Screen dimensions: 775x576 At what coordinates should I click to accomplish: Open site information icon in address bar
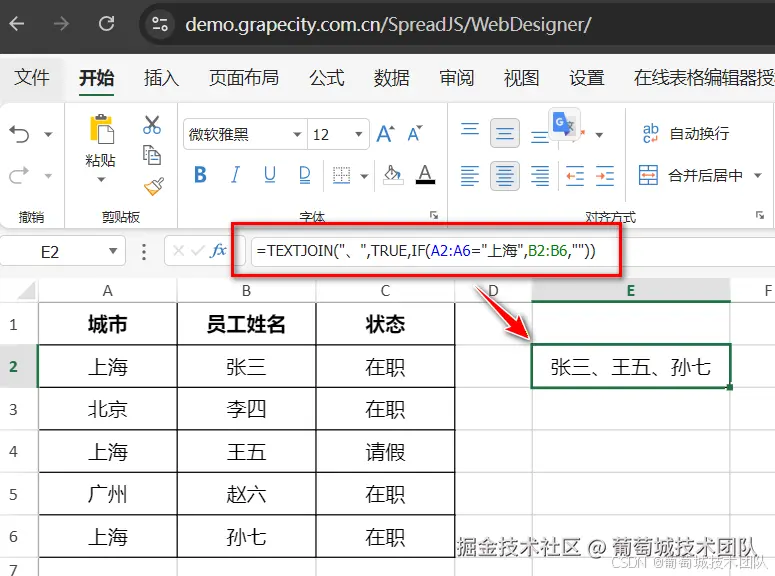160,24
